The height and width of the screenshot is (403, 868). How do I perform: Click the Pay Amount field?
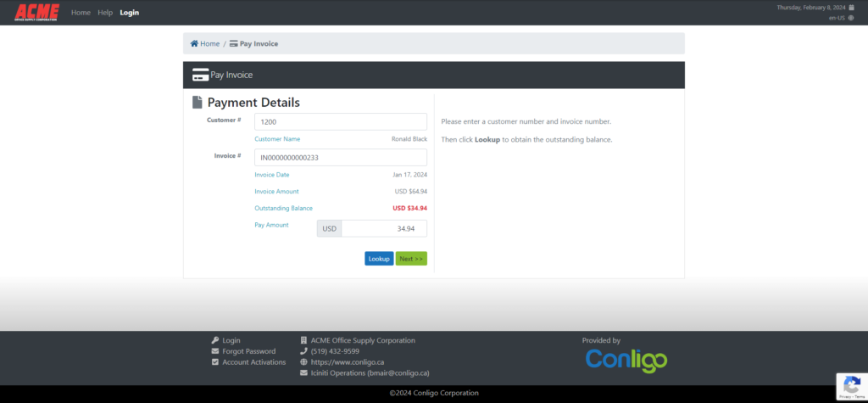(x=384, y=228)
